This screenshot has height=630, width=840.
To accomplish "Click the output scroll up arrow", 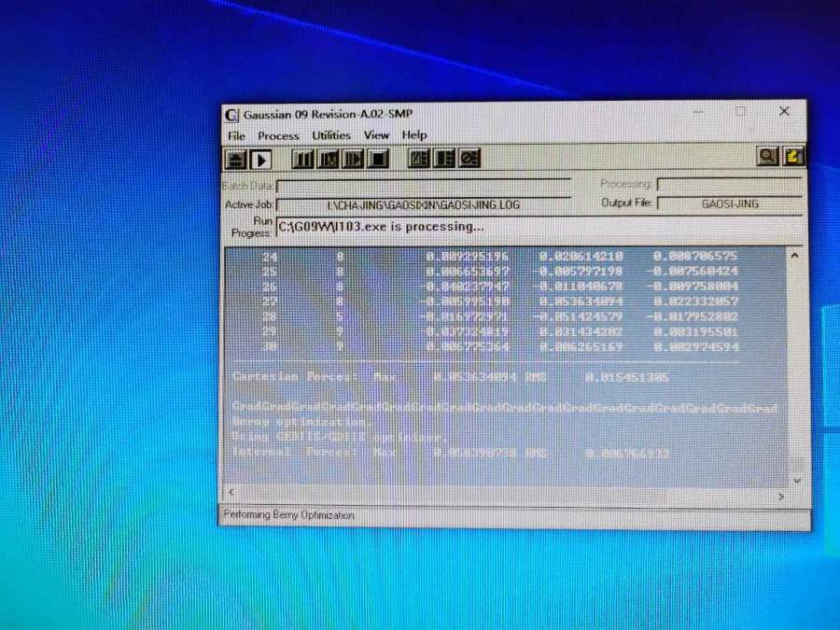I will click(x=795, y=256).
